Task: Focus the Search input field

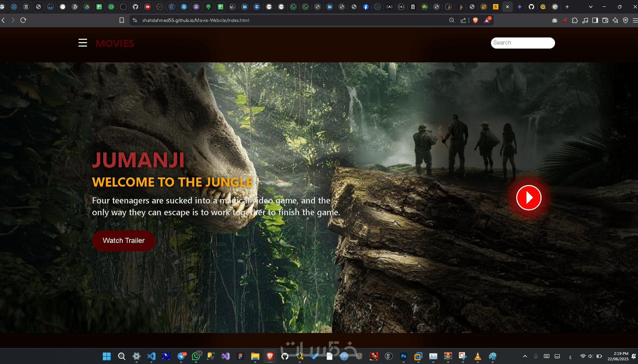Action: click(523, 43)
